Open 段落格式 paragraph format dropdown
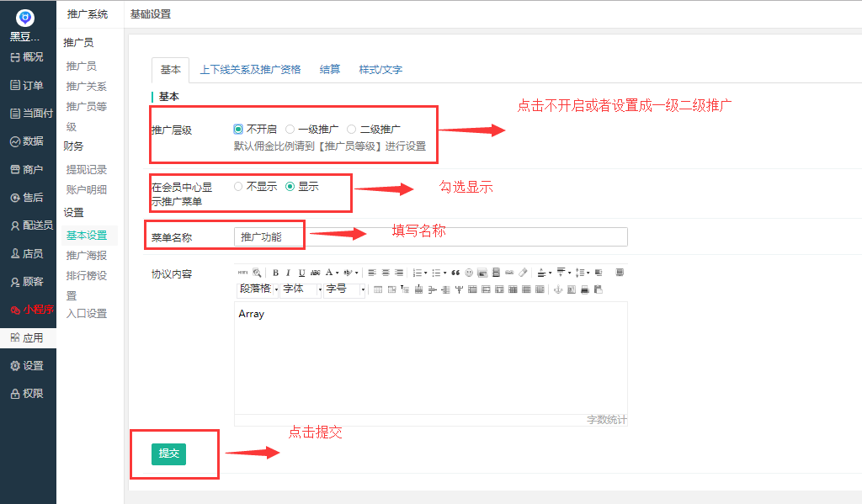The height and width of the screenshot is (504, 862). [x=258, y=289]
